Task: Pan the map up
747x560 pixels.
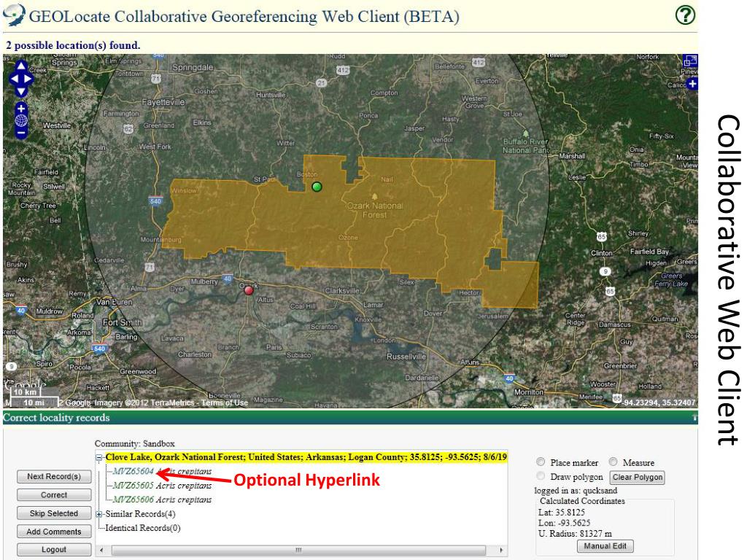Action: (21, 66)
